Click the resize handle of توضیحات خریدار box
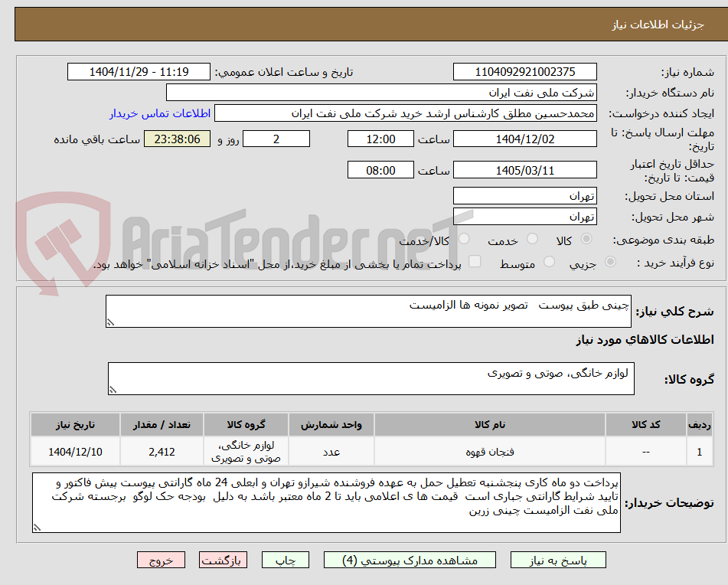 37,528
